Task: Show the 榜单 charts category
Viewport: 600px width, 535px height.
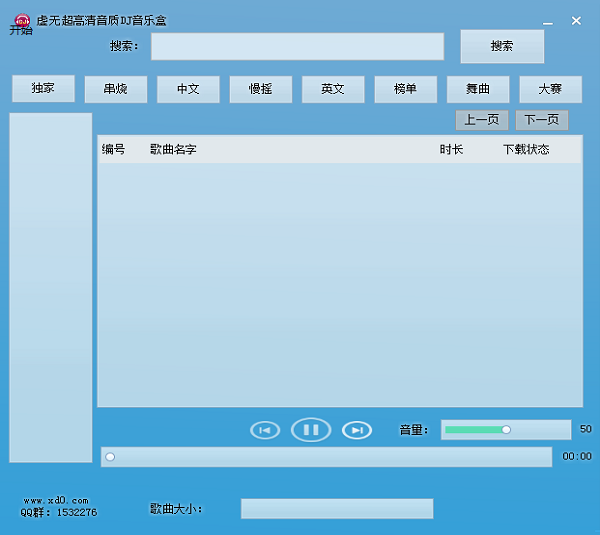Action: [x=406, y=89]
